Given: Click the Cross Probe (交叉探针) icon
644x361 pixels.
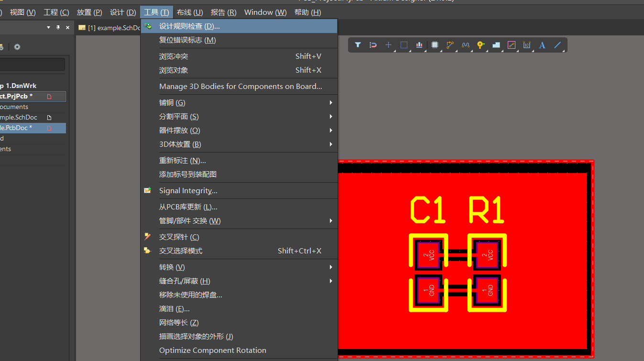Looking at the screenshot, I should [148, 237].
